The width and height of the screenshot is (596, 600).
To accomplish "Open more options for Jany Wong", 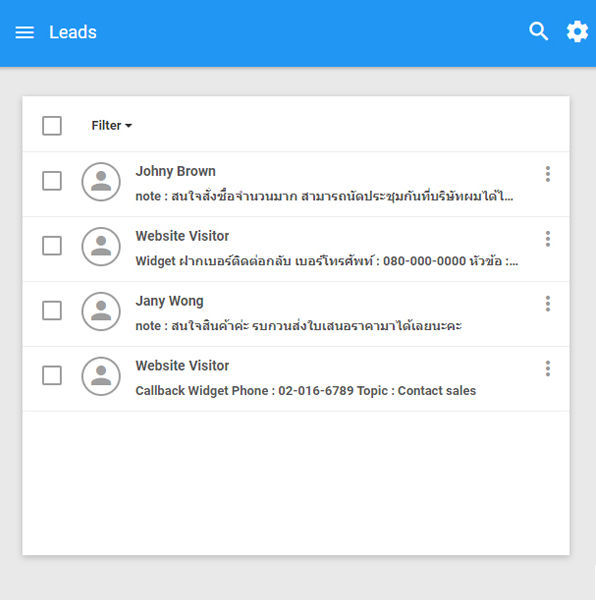I will point(548,304).
